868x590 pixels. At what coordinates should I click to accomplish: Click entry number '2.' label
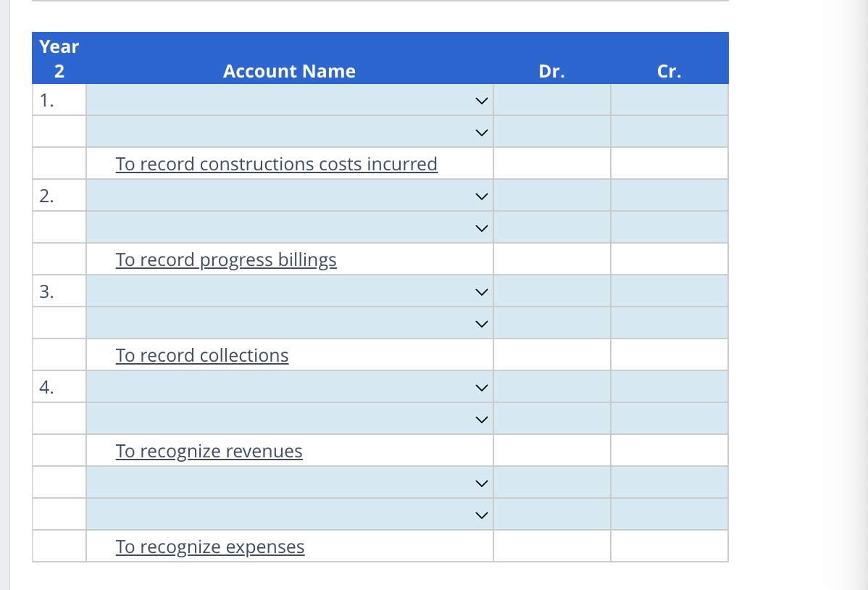(x=46, y=196)
